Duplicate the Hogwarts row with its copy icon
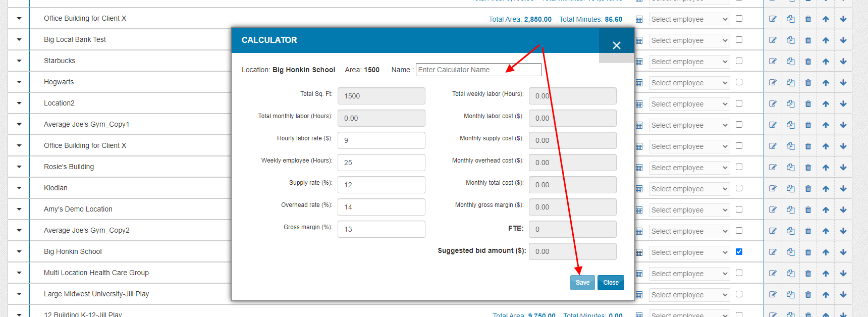This screenshot has width=868, height=317. click(x=790, y=82)
